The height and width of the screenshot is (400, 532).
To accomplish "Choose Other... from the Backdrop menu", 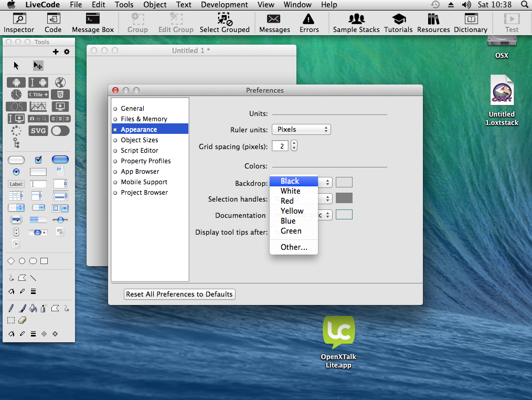I will pyautogui.click(x=294, y=247).
